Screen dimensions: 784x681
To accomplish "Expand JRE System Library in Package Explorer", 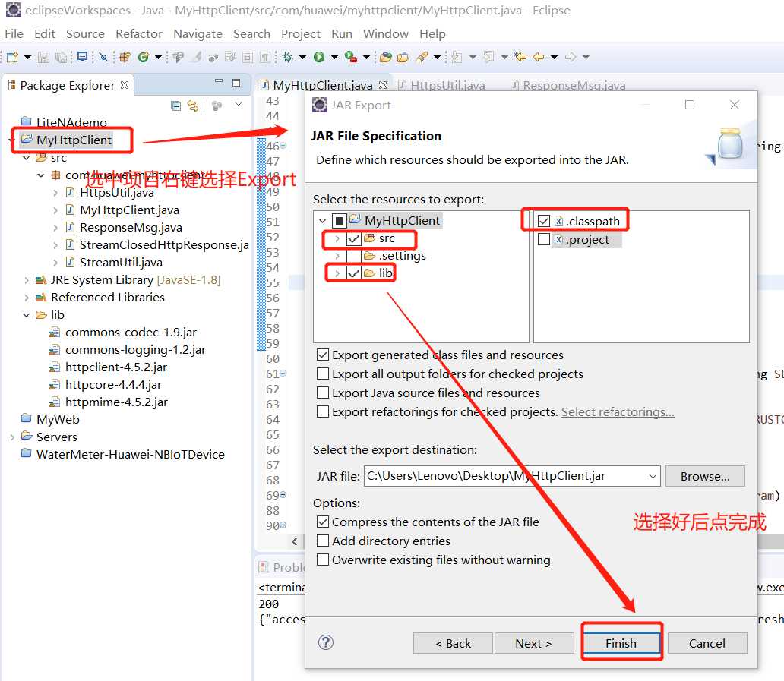I will tap(26, 280).
